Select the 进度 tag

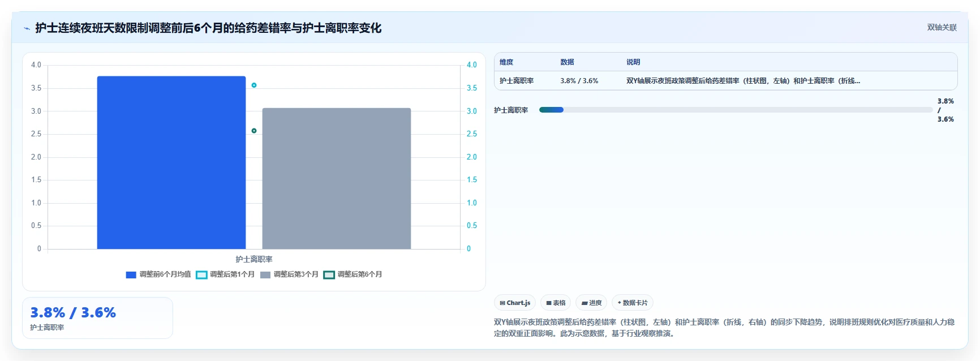[591, 303]
